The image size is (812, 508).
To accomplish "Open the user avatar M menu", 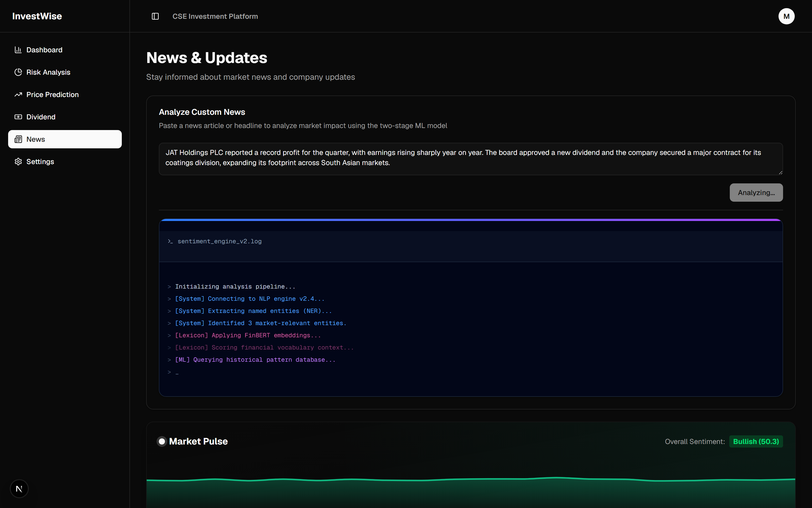I will 786,16.
